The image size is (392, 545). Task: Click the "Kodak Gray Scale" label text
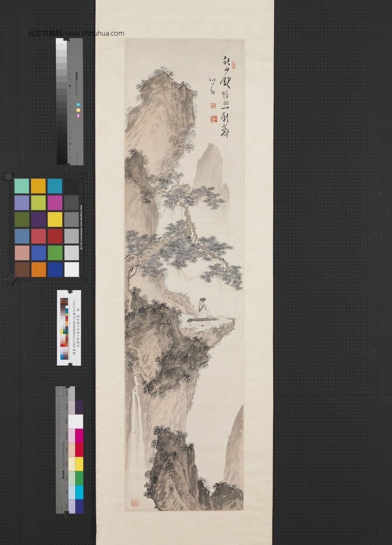tap(77, 83)
